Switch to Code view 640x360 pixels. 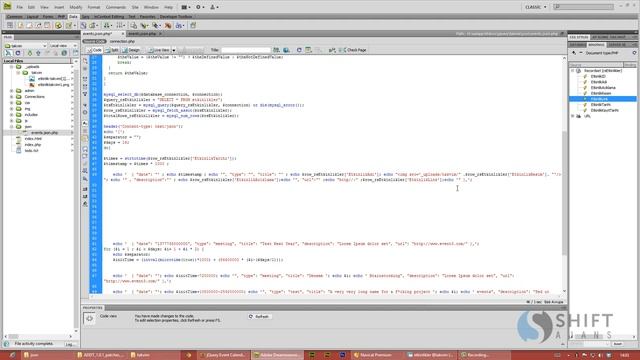pyautogui.click(x=94, y=50)
